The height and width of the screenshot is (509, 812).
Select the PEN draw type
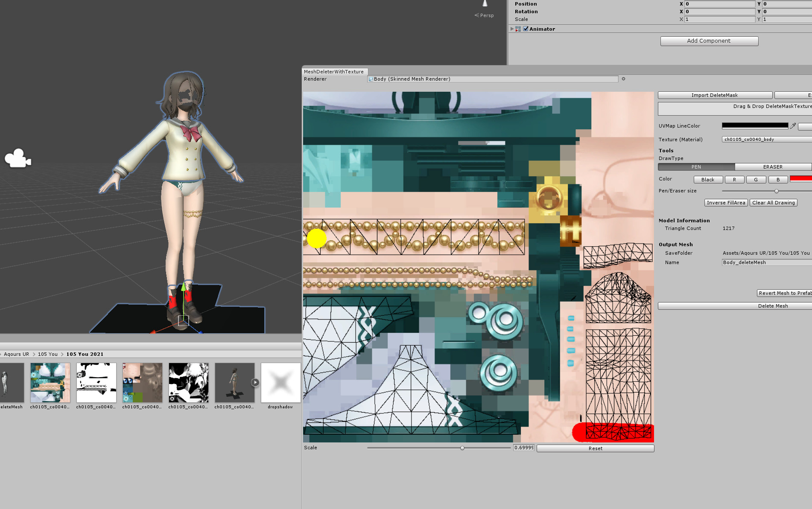(696, 167)
